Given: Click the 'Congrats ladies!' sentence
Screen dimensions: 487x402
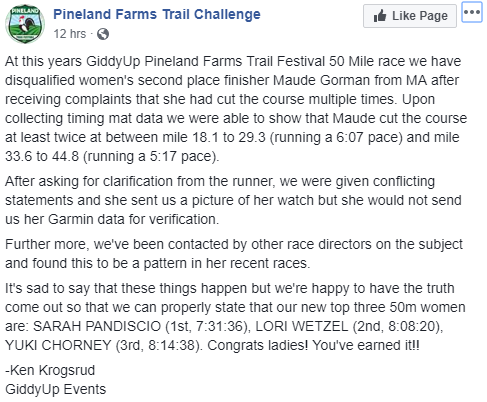Looking at the screenshot, I should (258, 345).
